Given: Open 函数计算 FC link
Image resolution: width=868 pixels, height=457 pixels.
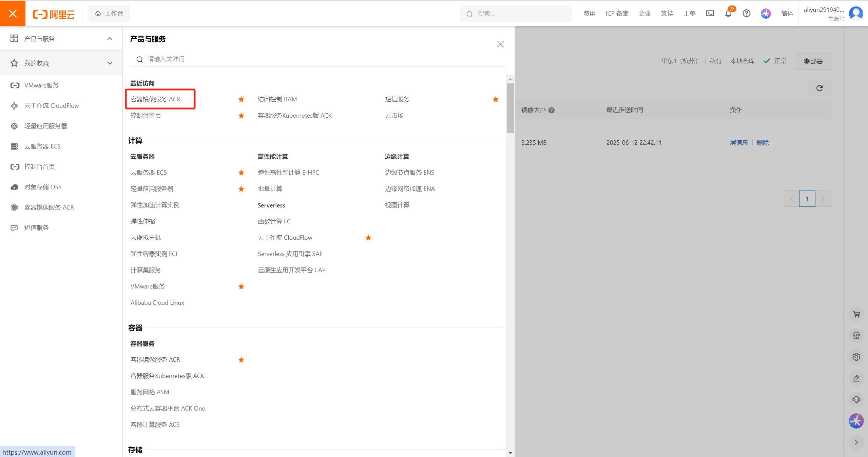Looking at the screenshot, I should (x=274, y=221).
